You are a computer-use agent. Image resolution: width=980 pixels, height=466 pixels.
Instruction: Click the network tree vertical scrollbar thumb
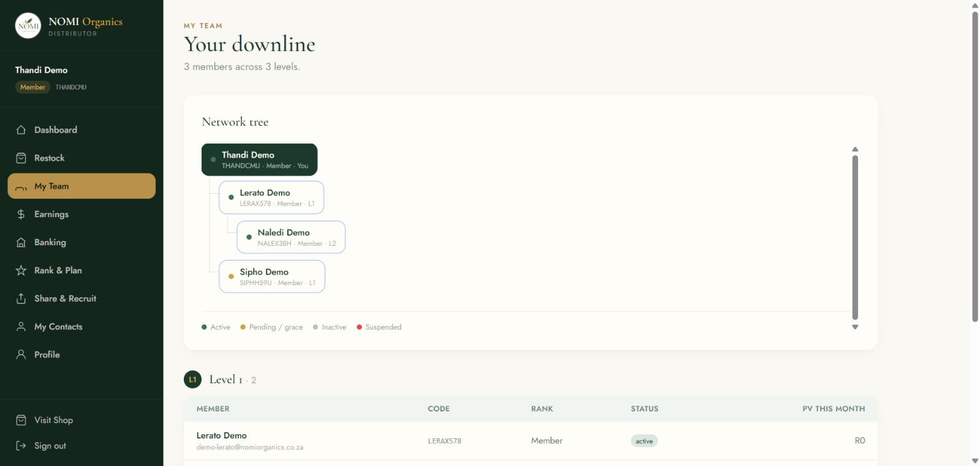[855, 237]
